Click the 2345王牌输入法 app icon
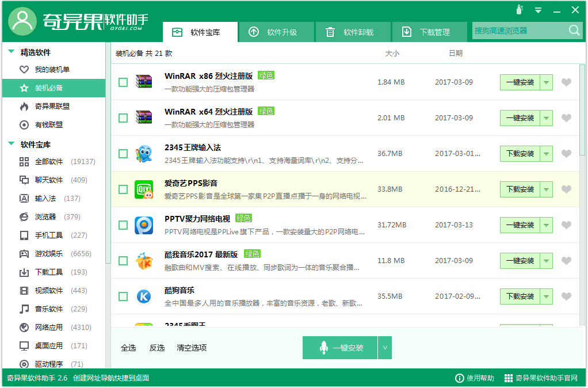The height and width of the screenshot is (388, 588). [x=144, y=154]
